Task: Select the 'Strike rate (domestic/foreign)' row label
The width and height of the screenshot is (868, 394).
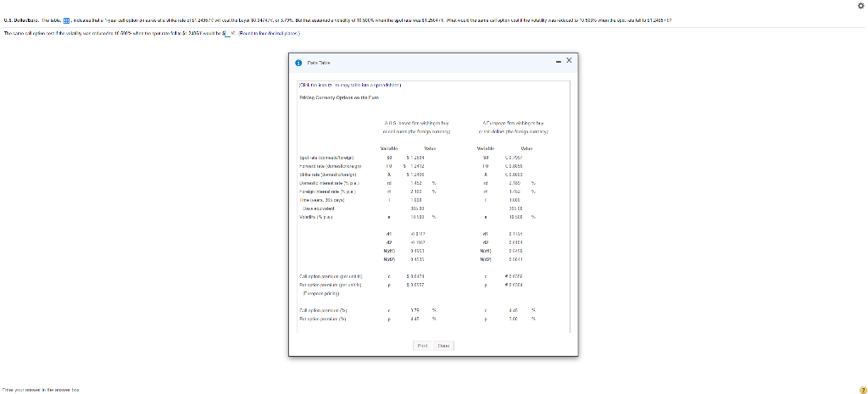Action: coord(327,174)
